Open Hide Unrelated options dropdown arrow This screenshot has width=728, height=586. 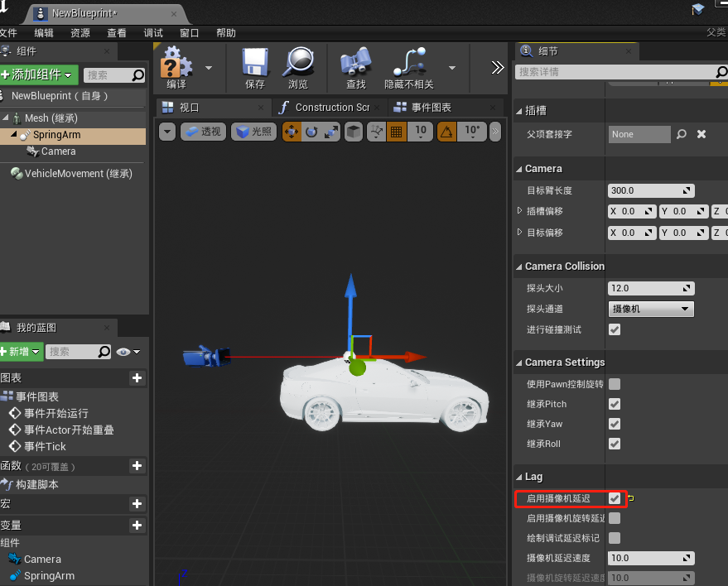451,68
